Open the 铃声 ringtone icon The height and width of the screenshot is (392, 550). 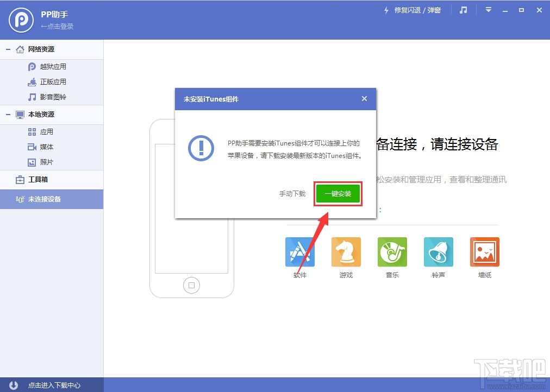pos(438,251)
